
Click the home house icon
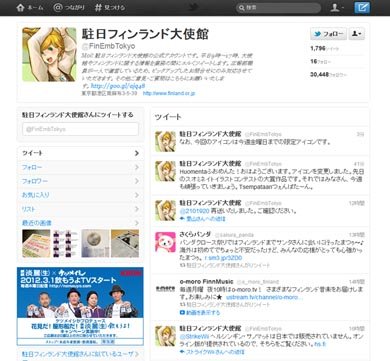click(20, 7)
